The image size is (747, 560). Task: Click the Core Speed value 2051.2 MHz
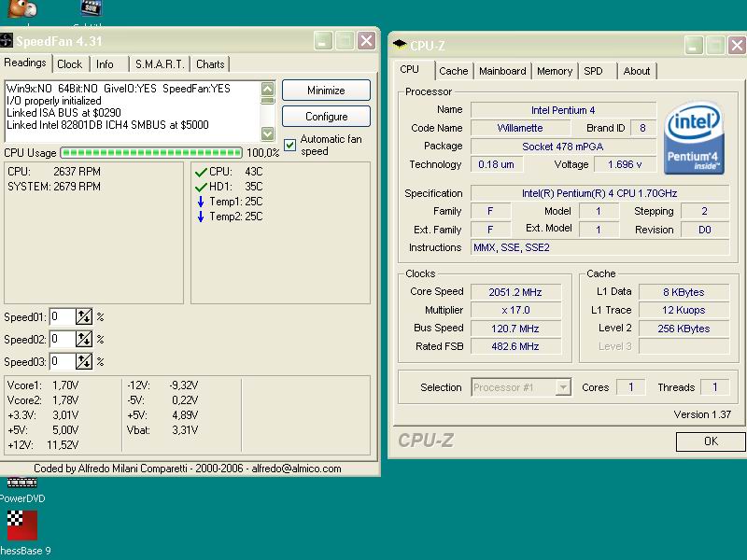[x=515, y=292]
